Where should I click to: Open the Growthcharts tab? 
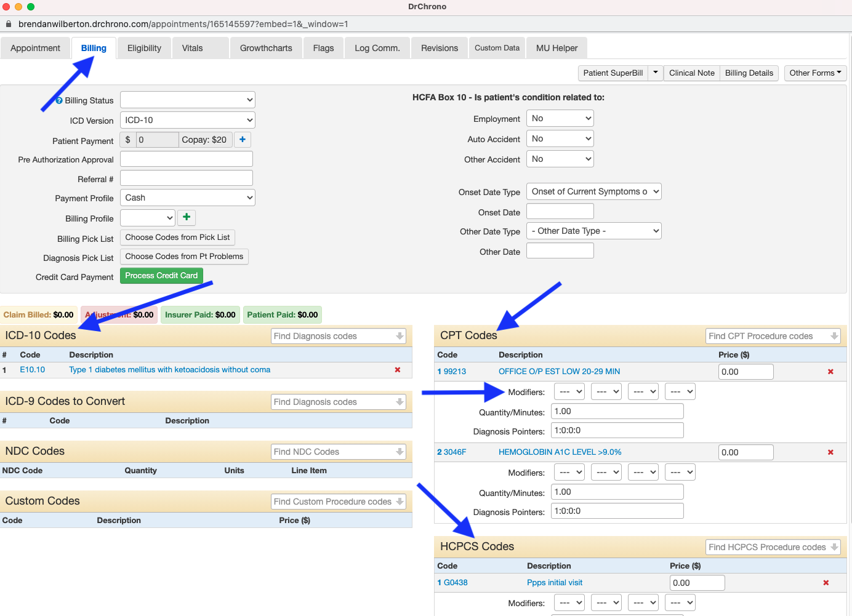[266, 48]
